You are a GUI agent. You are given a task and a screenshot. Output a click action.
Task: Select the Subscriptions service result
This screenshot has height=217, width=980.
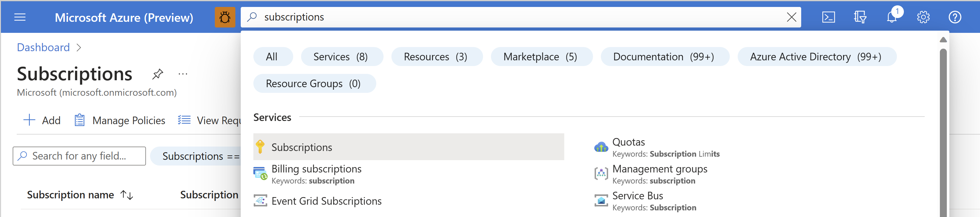click(408, 147)
